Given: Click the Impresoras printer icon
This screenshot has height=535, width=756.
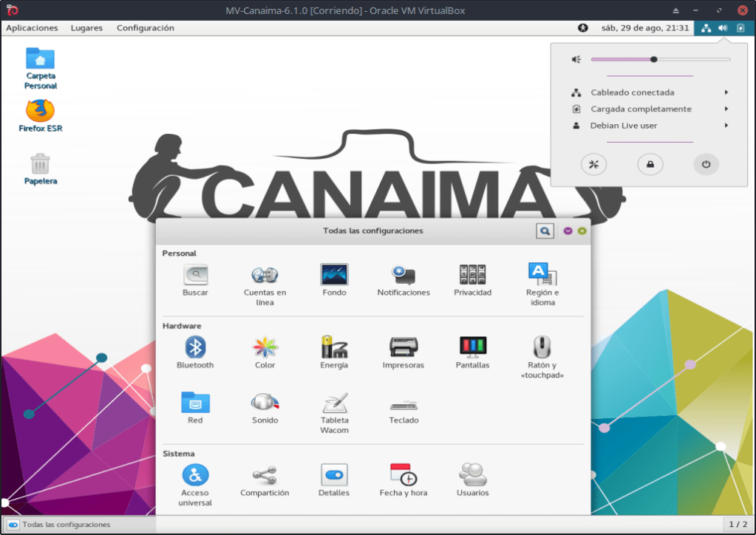Looking at the screenshot, I should pos(403,347).
